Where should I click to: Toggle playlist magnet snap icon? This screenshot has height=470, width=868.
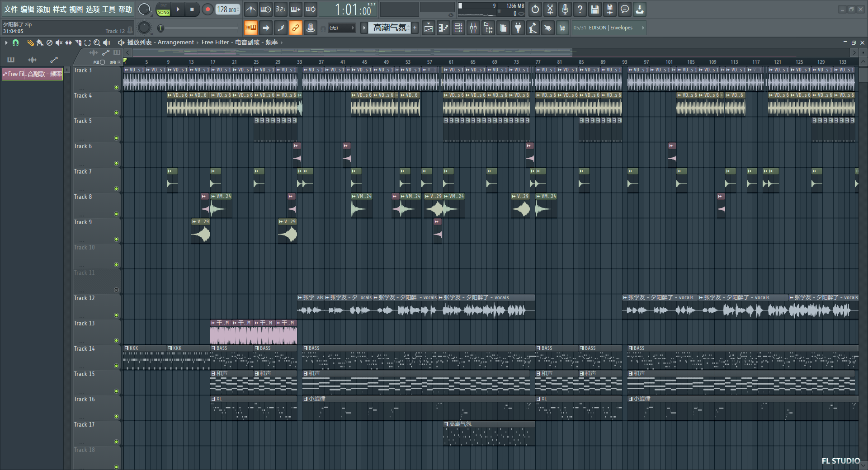click(15, 42)
